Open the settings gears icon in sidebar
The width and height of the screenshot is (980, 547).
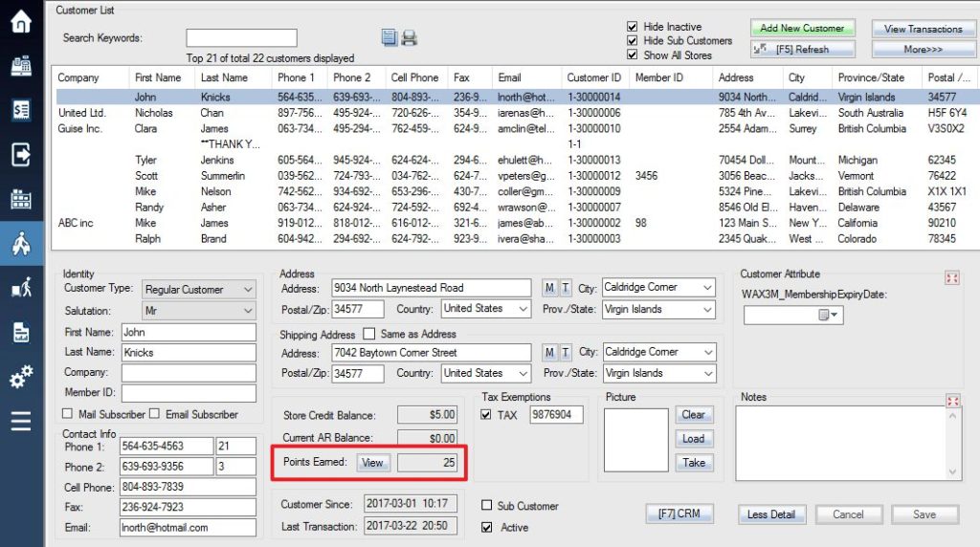coord(21,377)
